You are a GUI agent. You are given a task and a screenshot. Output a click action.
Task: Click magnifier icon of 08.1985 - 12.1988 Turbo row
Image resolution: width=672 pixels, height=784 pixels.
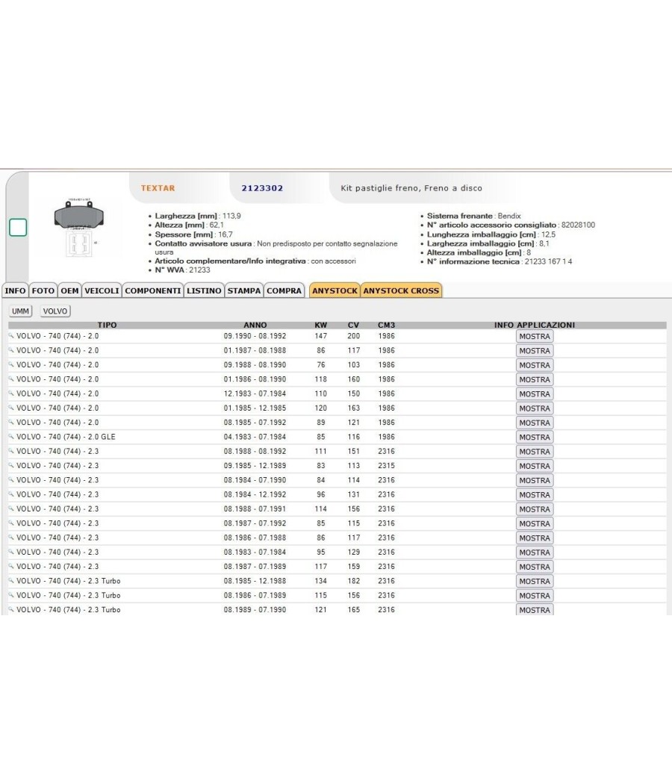[x=11, y=580]
